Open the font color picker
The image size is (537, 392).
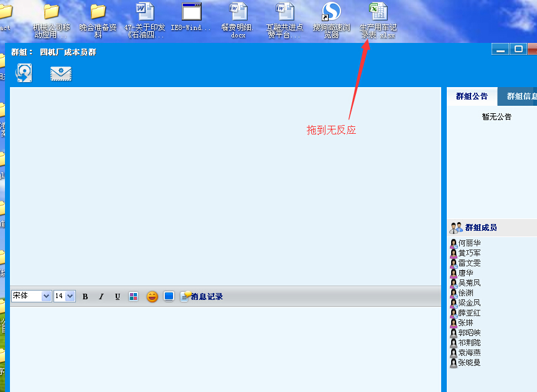coord(133,296)
